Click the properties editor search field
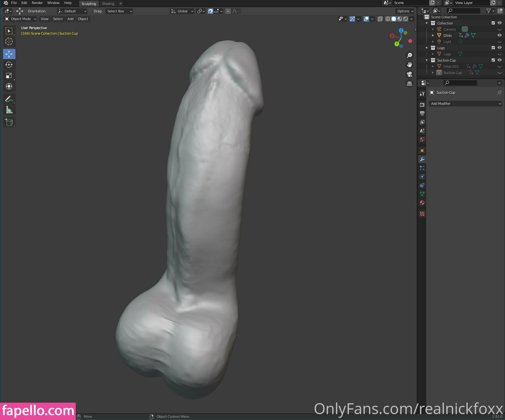Image resolution: width=505 pixels, height=420 pixels. tap(460, 83)
